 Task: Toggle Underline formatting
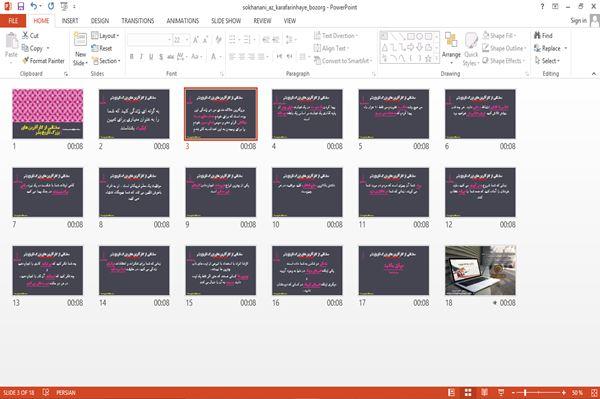tap(151, 57)
